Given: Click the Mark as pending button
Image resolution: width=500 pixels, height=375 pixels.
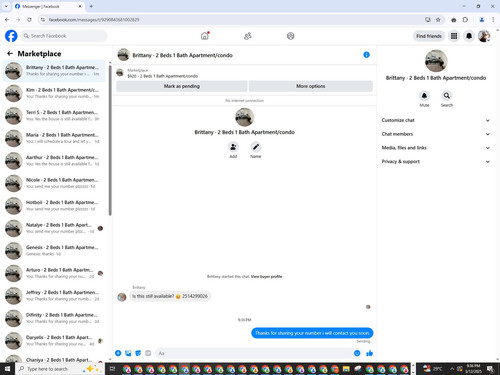Looking at the screenshot, I should point(182,86).
